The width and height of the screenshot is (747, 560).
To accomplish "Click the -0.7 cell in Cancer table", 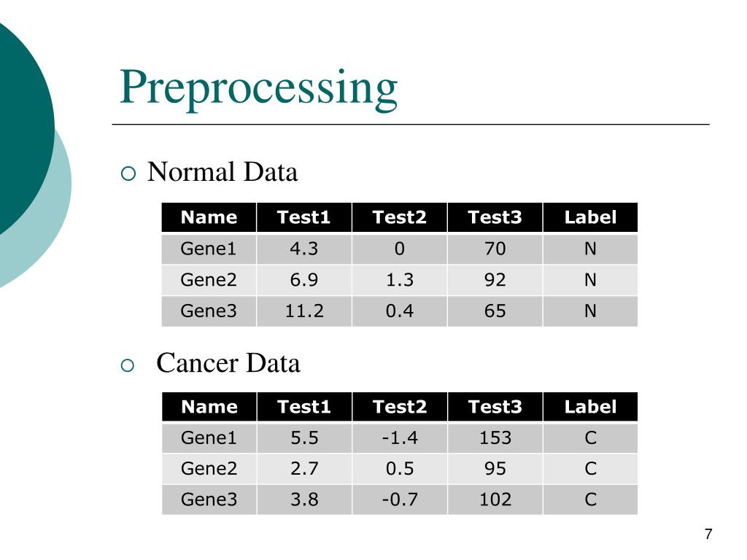I will 399,500.
